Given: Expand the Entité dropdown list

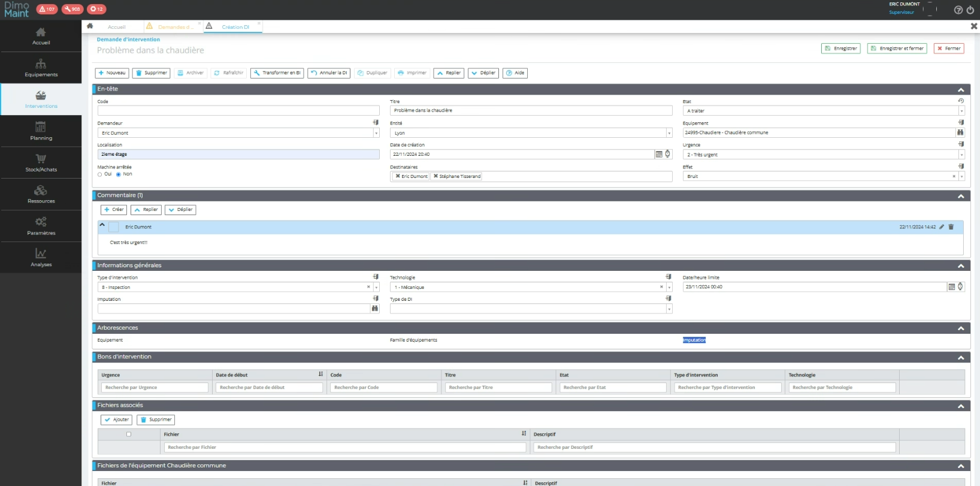Looking at the screenshot, I should 669,133.
